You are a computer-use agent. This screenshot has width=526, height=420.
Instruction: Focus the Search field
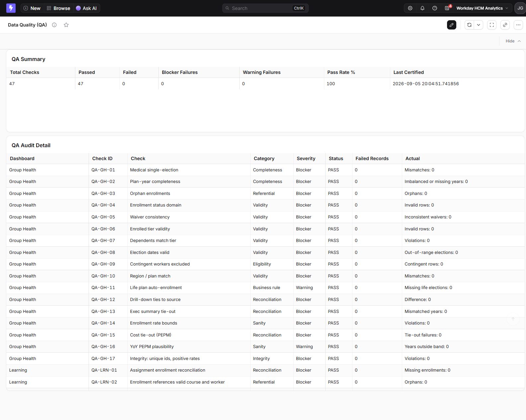click(265, 8)
